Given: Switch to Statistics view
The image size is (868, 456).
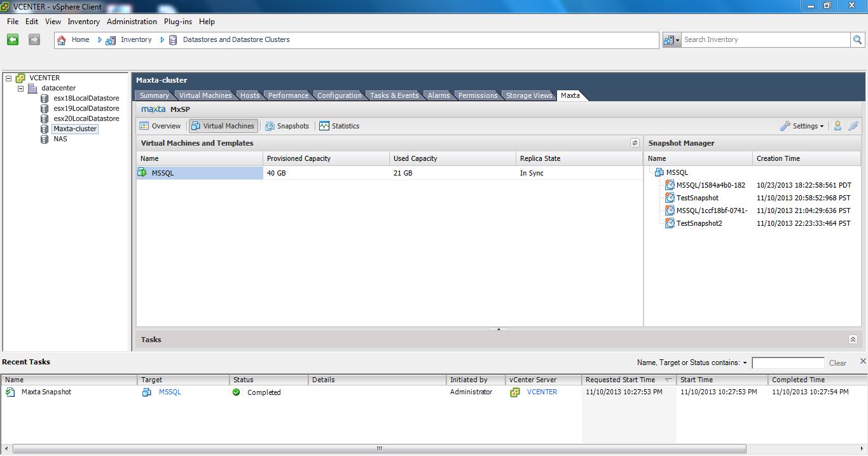Looking at the screenshot, I should pyautogui.click(x=340, y=126).
